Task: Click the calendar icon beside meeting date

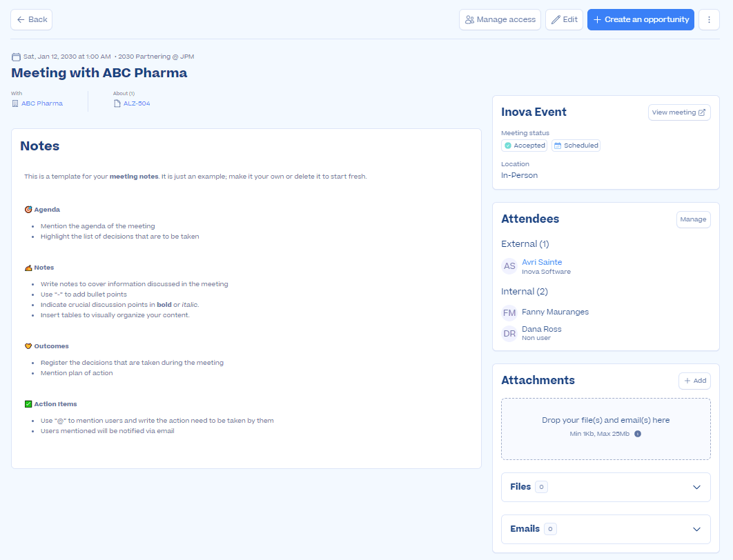Action: click(x=16, y=57)
